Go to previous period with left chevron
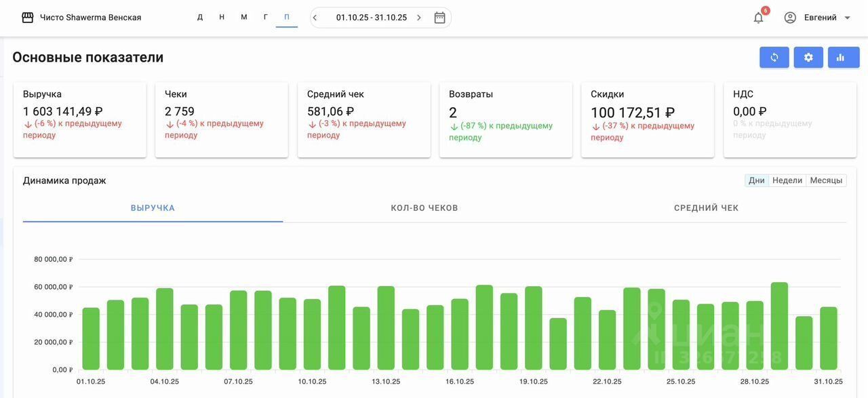This screenshot has width=868, height=398. coord(315,18)
